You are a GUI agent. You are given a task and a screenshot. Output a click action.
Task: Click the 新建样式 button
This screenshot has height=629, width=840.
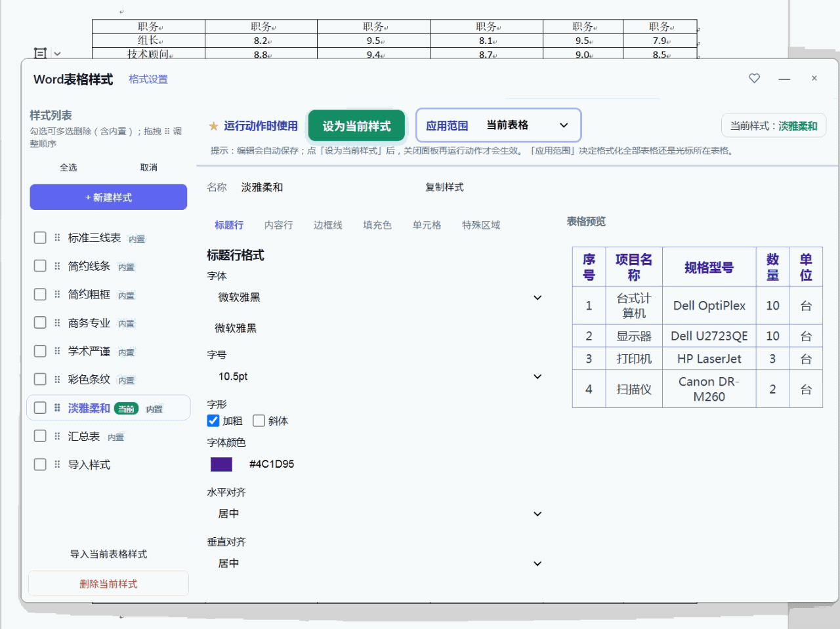(108, 197)
